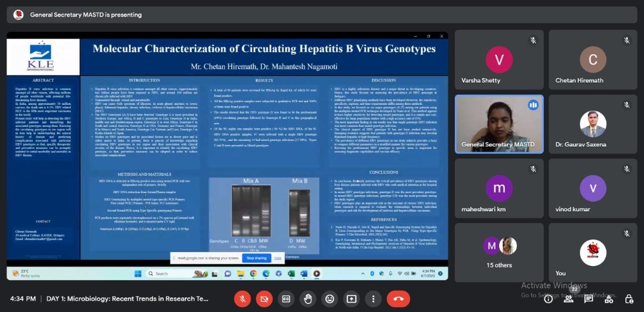Image resolution: width=644 pixels, height=312 pixels.
Task: Open the emoji reactions picker
Action: [x=330, y=299]
